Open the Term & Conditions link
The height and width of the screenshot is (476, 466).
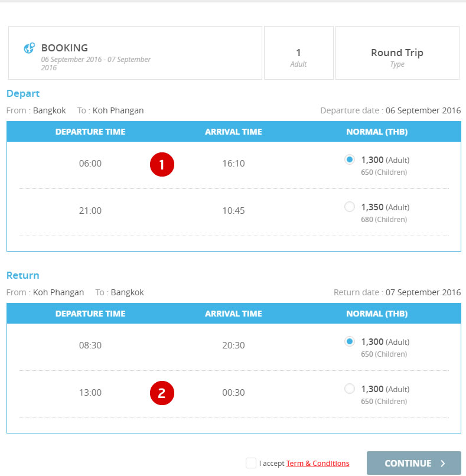click(318, 464)
